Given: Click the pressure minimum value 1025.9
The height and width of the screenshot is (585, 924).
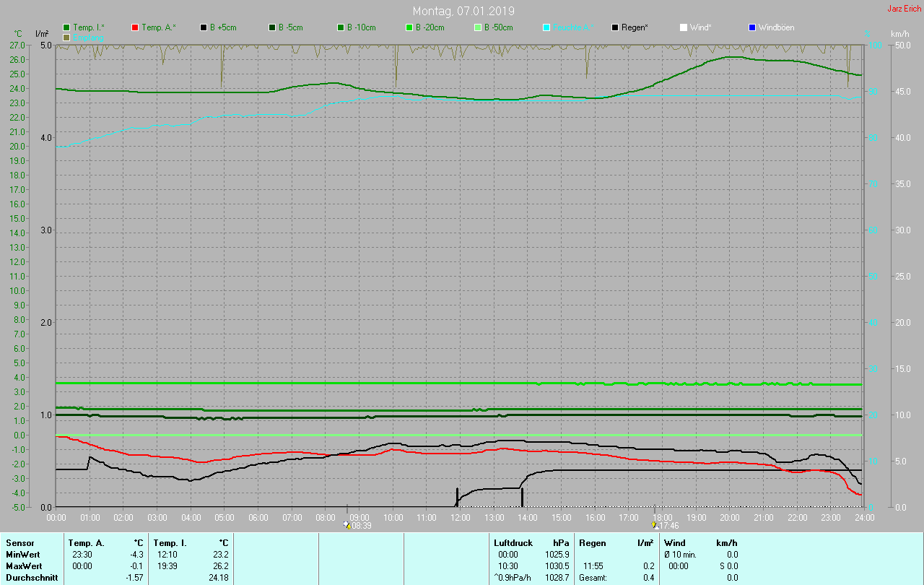Looking at the screenshot, I should click(557, 554).
